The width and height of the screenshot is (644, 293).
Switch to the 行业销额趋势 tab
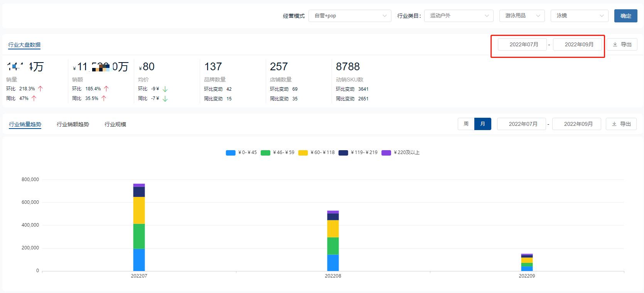click(x=73, y=124)
